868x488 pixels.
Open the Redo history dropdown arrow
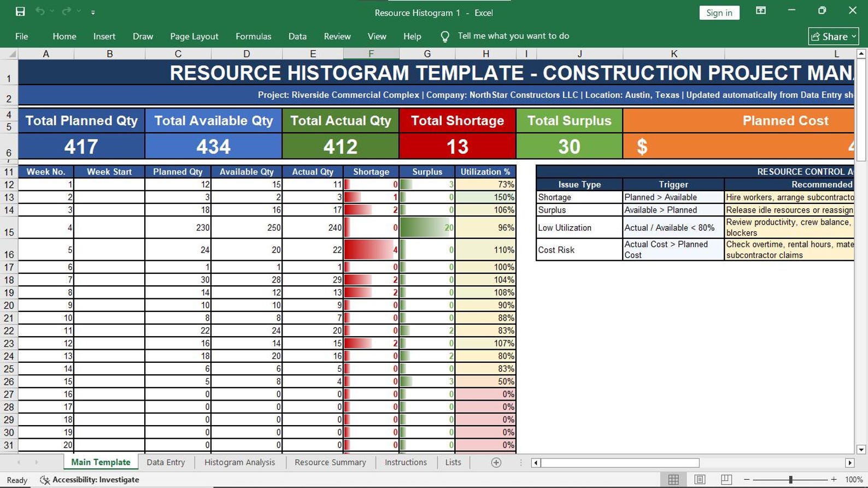tap(79, 11)
